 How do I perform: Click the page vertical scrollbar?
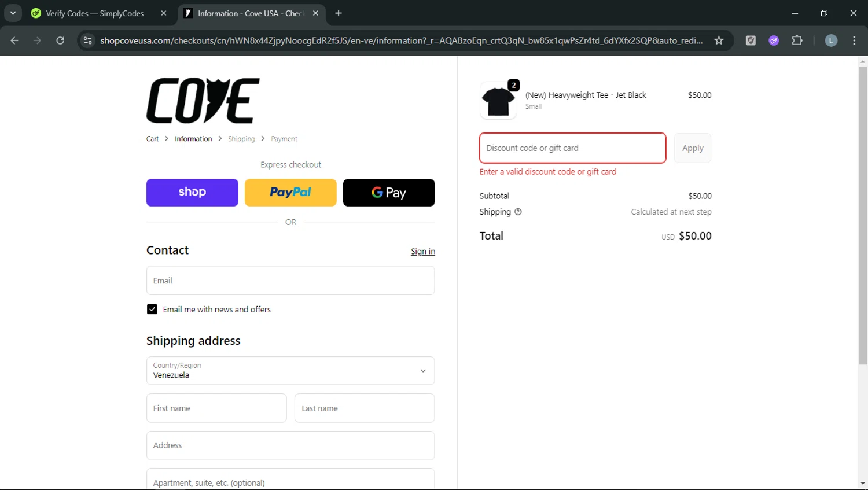tap(863, 215)
